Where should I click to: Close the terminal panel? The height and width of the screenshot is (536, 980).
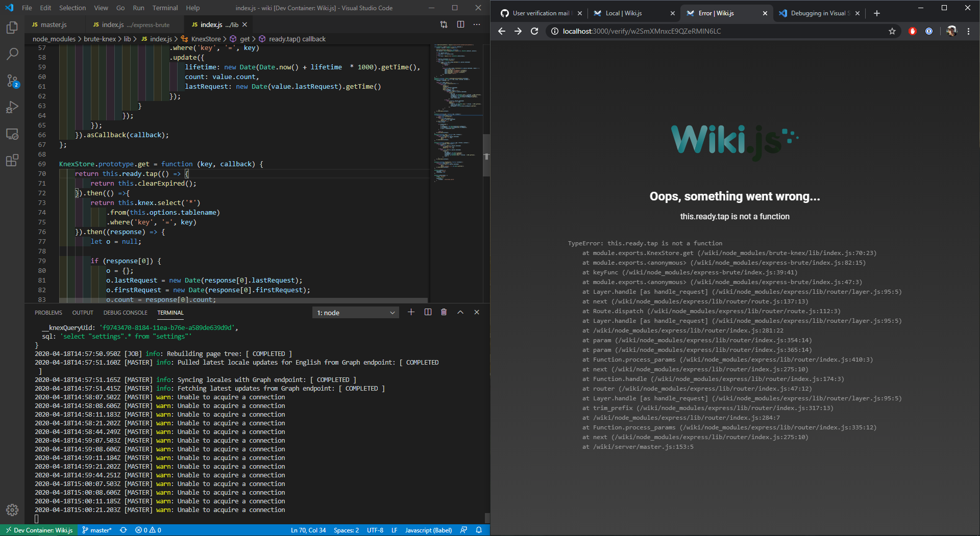[x=477, y=312]
